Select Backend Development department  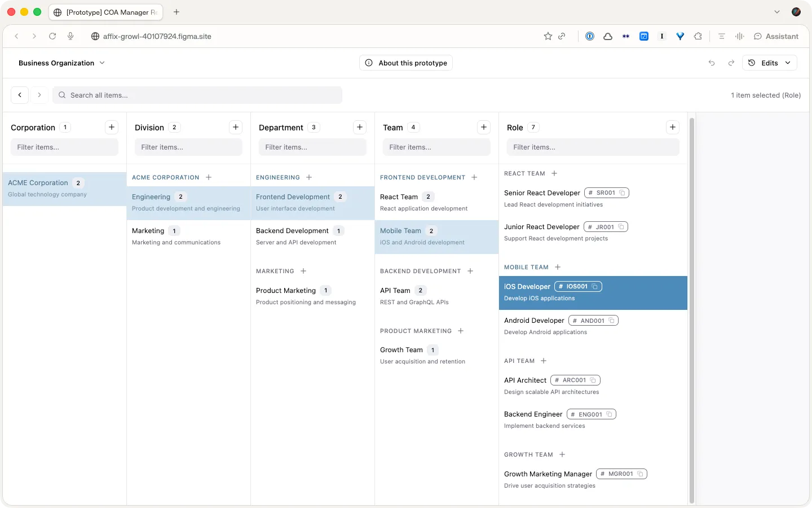312,237
